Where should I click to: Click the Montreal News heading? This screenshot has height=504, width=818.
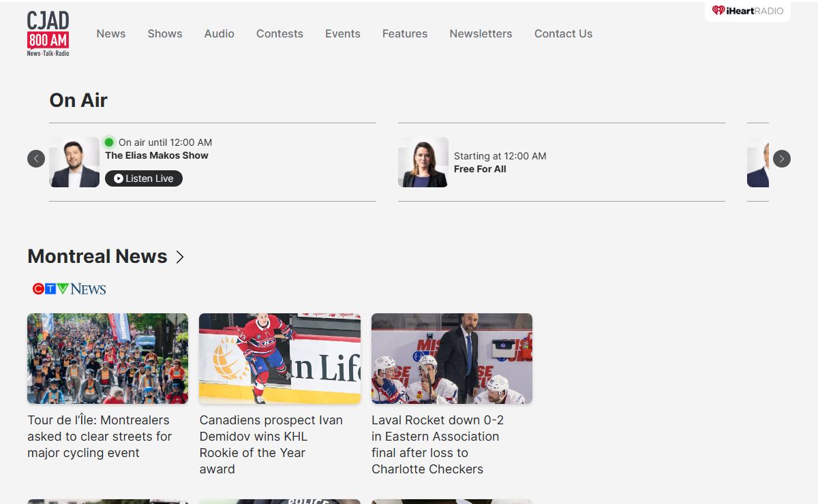[x=97, y=256]
